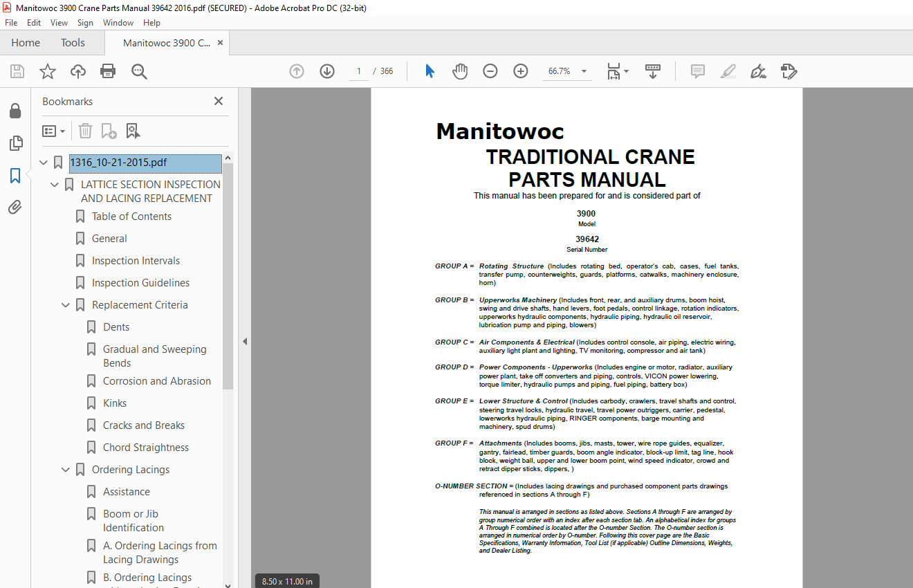The image size is (913, 588).
Task: Go to previous page with the up arrow
Action: pyautogui.click(x=297, y=71)
